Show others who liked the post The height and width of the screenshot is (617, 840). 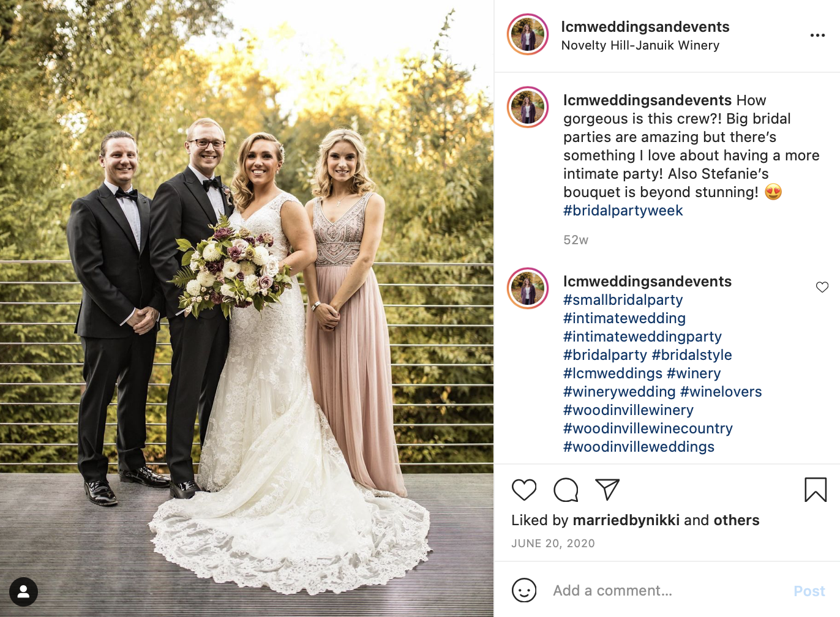pyautogui.click(x=737, y=520)
